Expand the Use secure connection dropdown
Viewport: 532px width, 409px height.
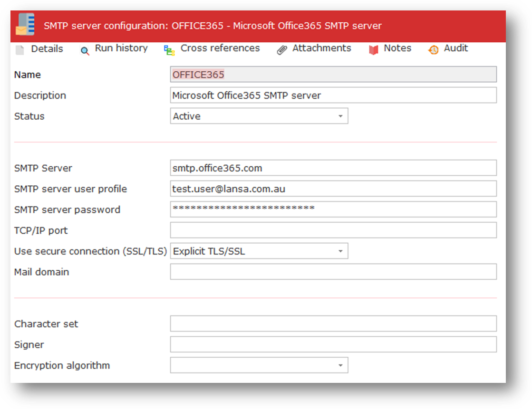pyautogui.click(x=340, y=251)
